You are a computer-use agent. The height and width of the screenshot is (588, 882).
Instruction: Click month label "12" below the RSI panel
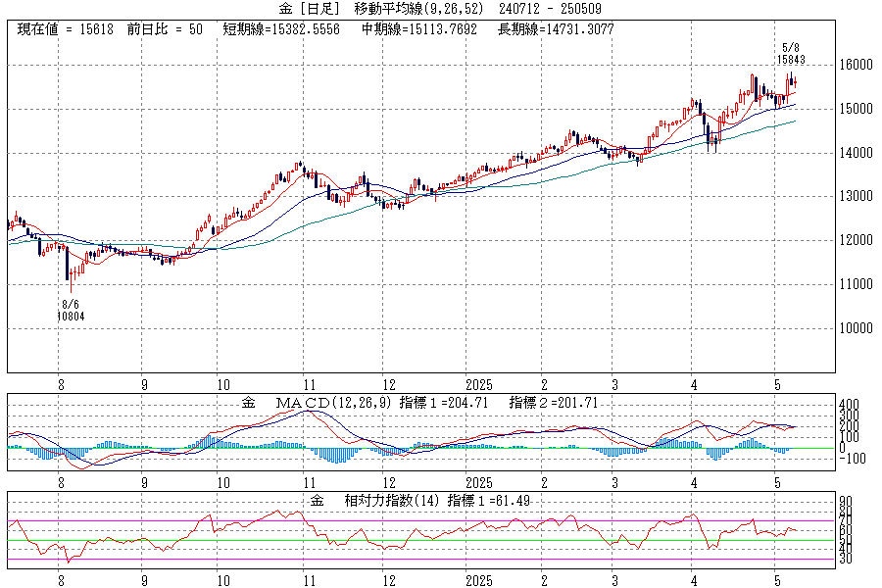pyautogui.click(x=389, y=581)
